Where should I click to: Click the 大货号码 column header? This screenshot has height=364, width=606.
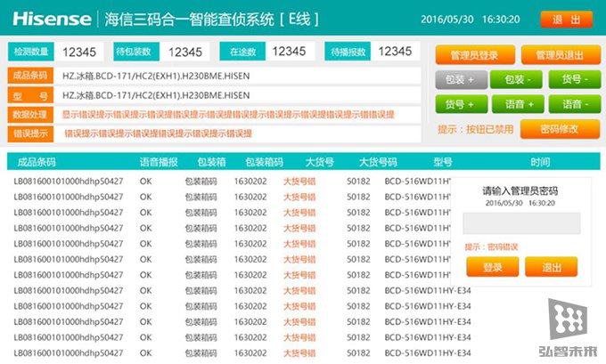coord(378,162)
